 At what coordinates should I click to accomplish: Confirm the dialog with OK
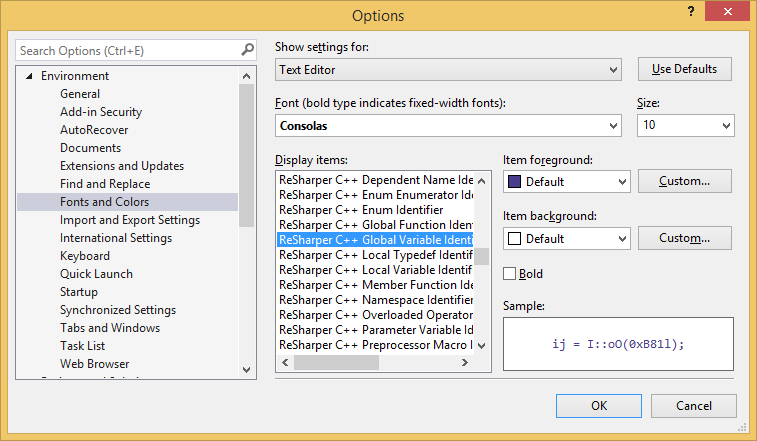(599, 406)
